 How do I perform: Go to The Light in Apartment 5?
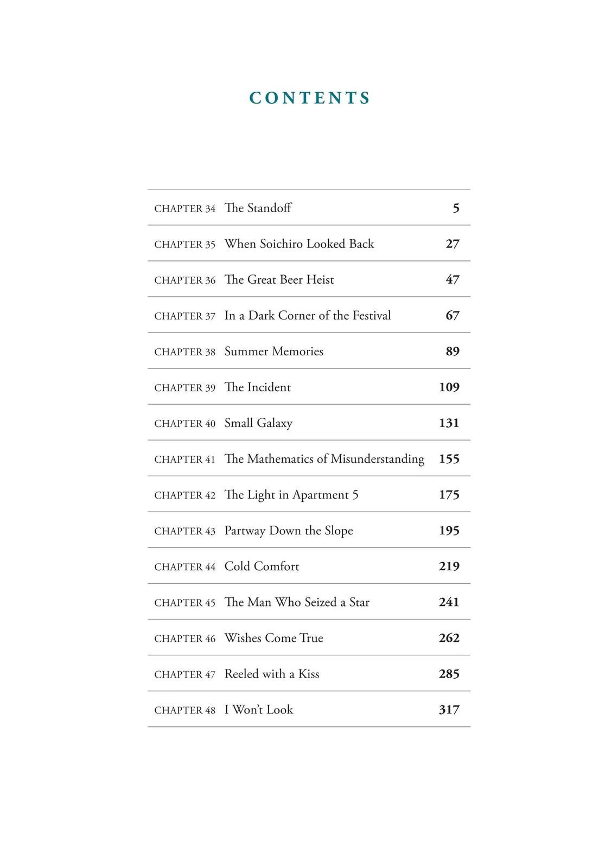pos(309,494)
